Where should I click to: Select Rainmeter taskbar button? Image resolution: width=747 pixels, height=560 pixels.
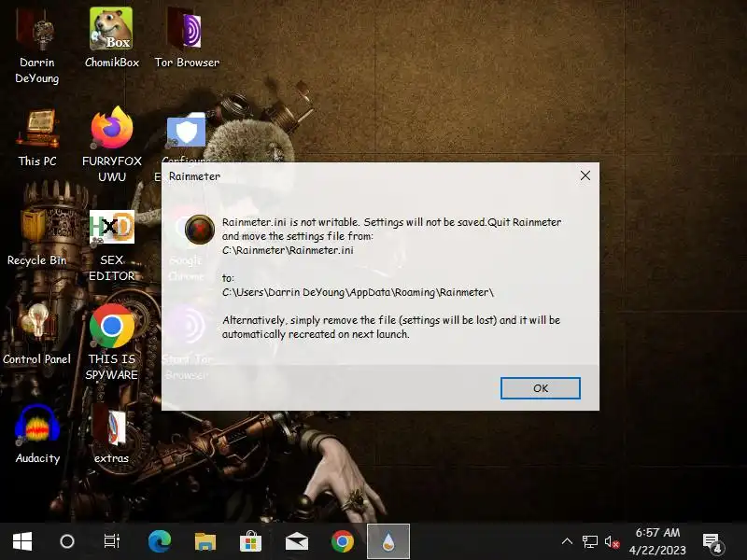pyautogui.click(x=388, y=541)
